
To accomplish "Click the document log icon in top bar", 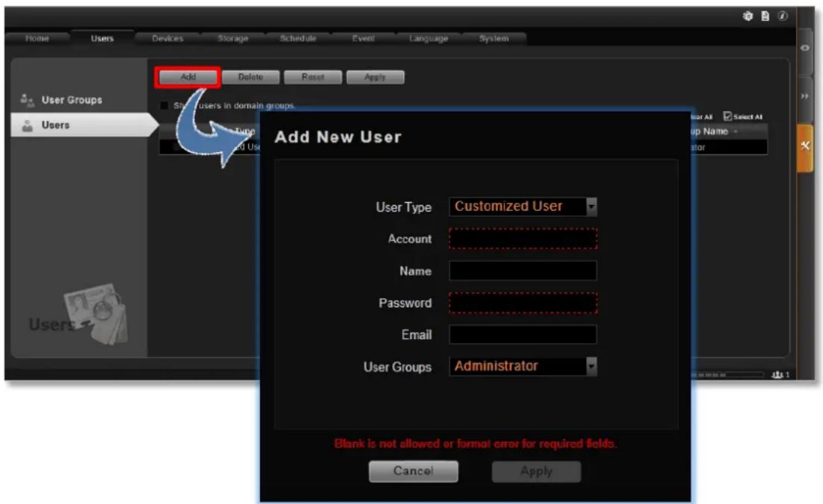I will (766, 16).
